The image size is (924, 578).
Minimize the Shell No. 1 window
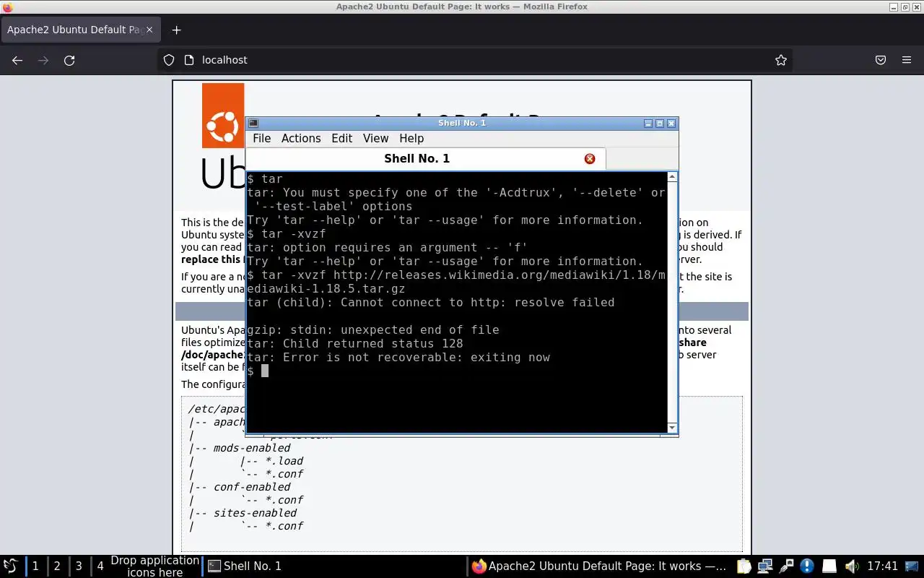pos(648,124)
